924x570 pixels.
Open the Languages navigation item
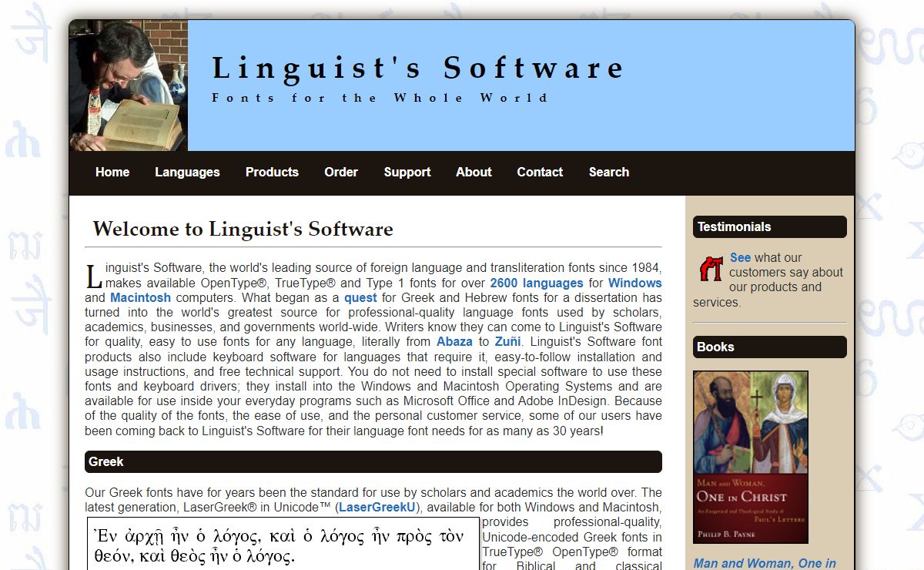[187, 173]
